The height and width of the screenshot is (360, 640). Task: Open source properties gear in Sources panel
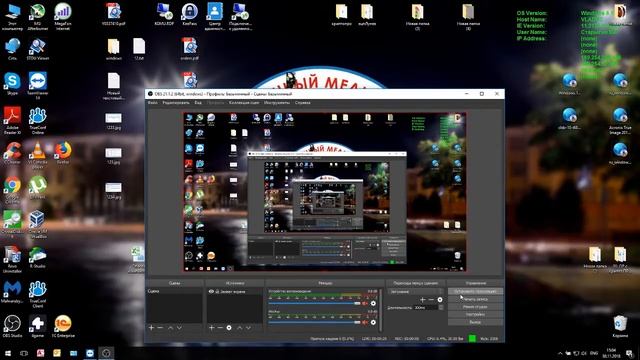point(229,328)
